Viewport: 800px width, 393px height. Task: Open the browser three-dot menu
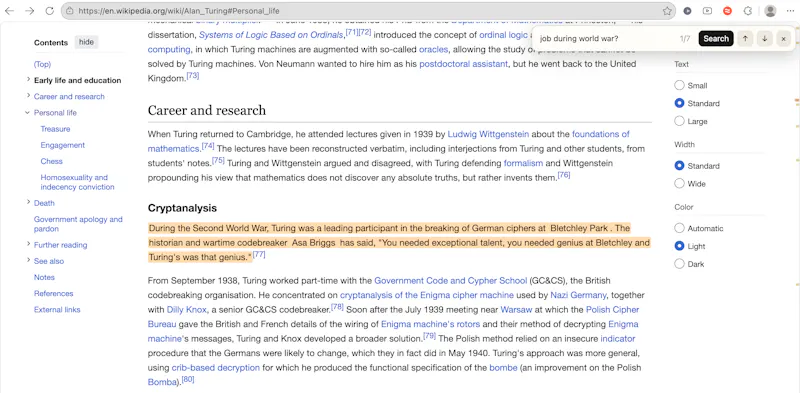click(x=790, y=11)
